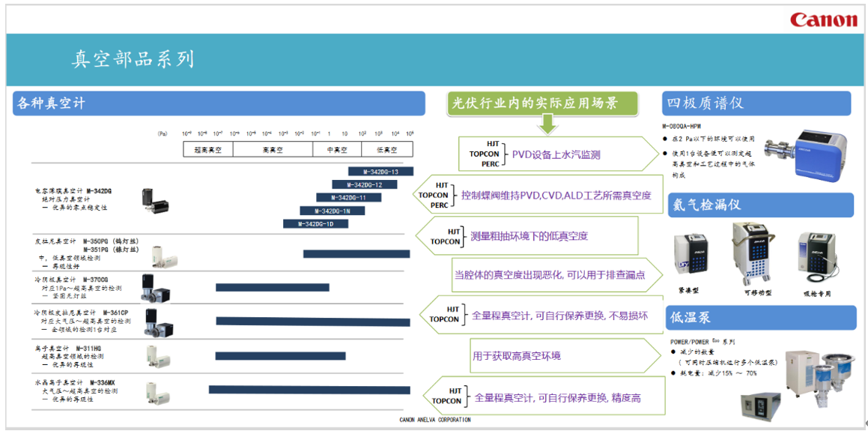Click the M-342DG-1D range bar
Screen dimensions: 868x434
click(315, 224)
